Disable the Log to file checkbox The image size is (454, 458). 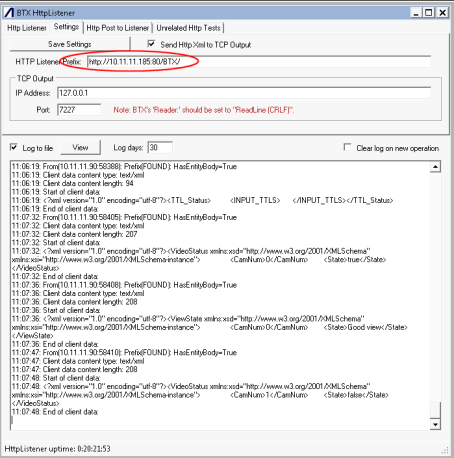point(14,147)
